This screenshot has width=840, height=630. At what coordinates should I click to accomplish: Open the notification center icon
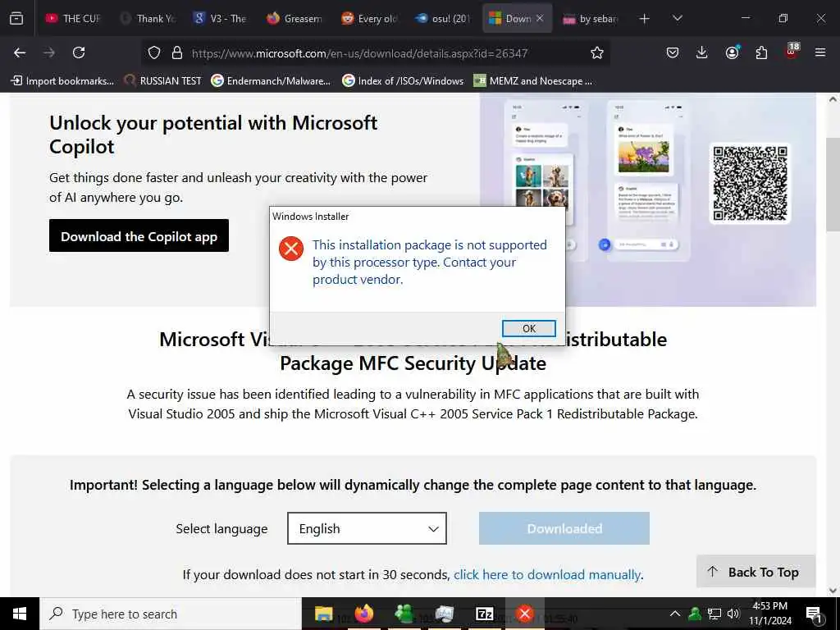(814, 614)
